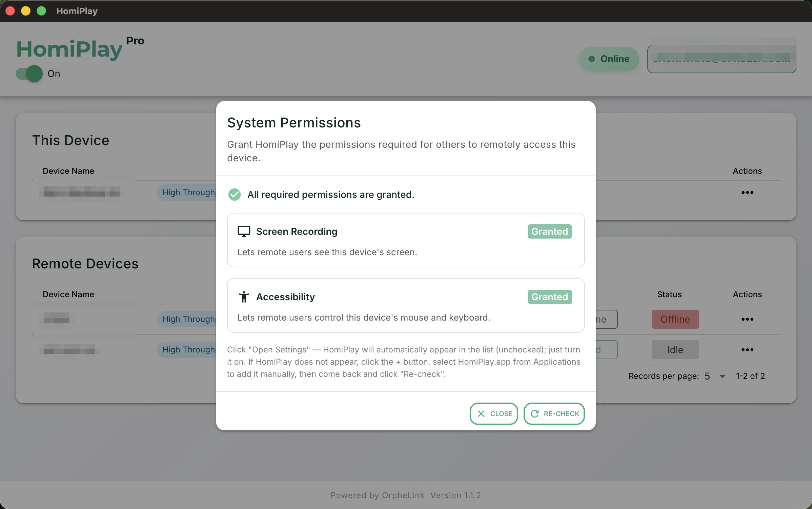Click the green dot in Online badge
Viewport: 812px width, 509px height.
[592, 59]
